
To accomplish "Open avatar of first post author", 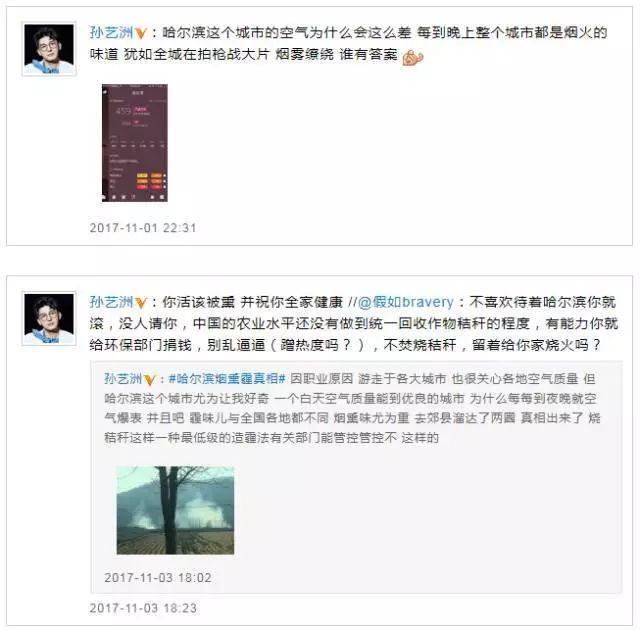I will click(x=49, y=49).
